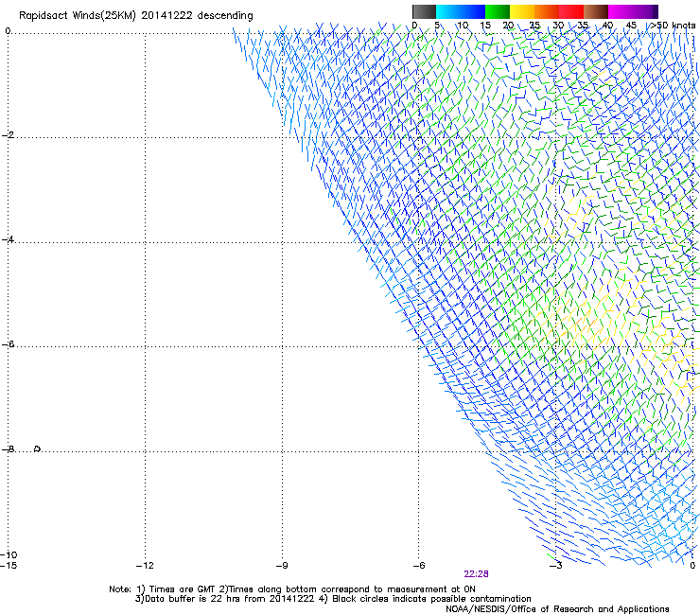Click the -15 longitude axis label
Viewport: 700px width, 615px height.
9,566
